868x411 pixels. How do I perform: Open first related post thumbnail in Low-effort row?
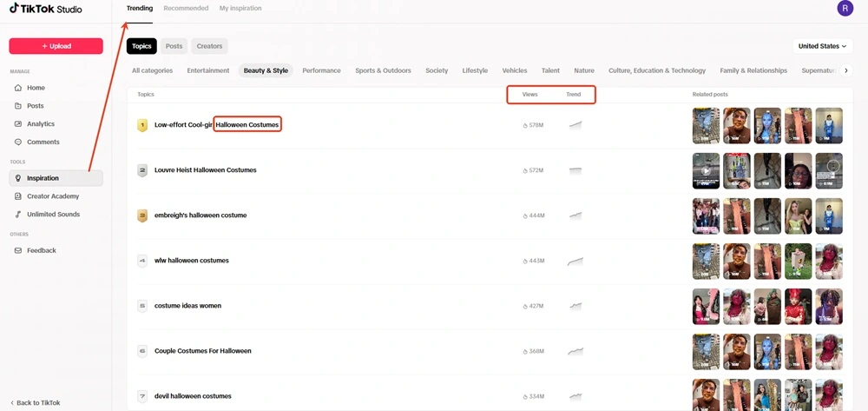(706, 126)
